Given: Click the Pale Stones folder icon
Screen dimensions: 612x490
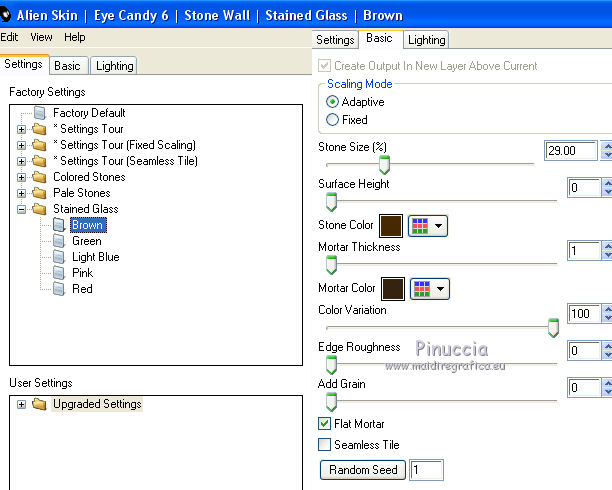Looking at the screenshot, I should coord(39,193).
